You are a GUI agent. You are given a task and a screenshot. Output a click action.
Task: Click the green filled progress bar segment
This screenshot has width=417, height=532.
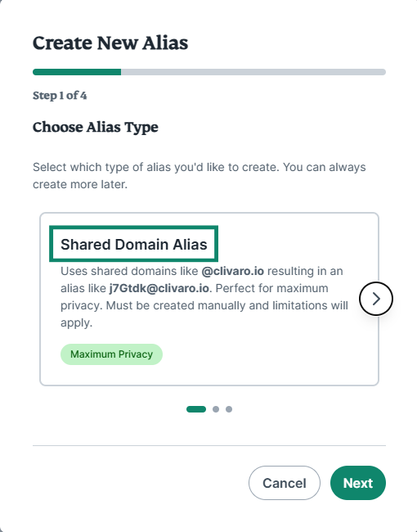77,72
